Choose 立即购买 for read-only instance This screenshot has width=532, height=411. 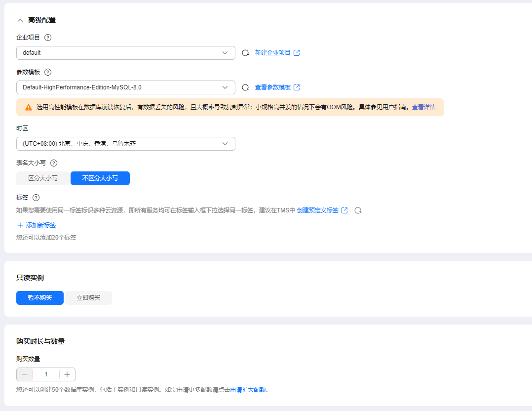pos(88,298)
